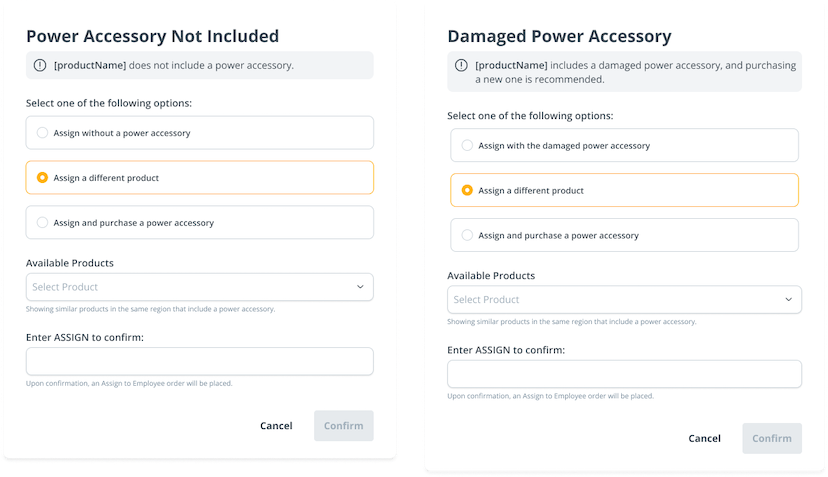Screen dimensions: 828x477
Task: Pick 'Assign and purchase a power accessory' in right dialog
Action: (x=467, y=235)
